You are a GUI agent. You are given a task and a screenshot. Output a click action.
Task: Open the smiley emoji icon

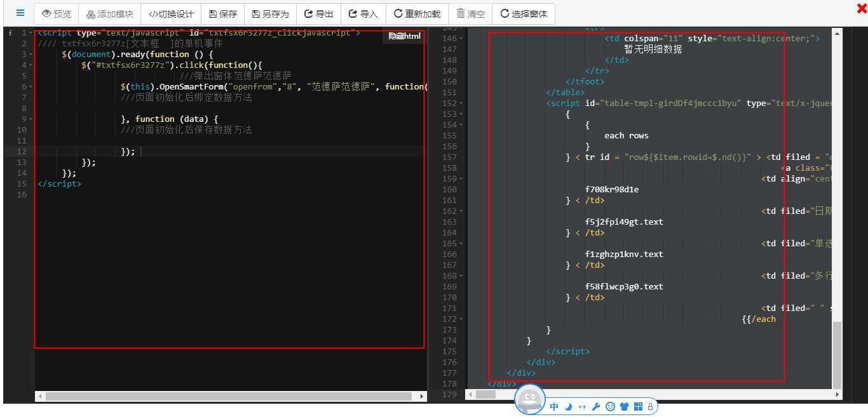click(610, 407)
